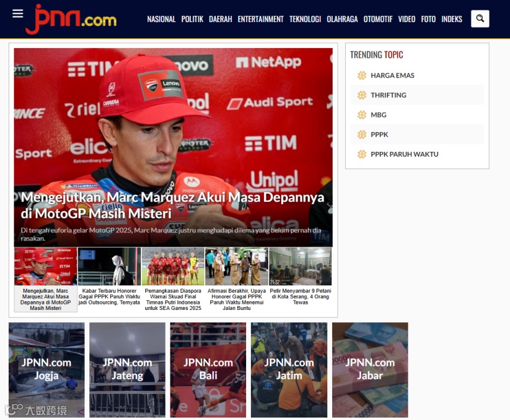
Task: Open trending topic MBG
Action: [x=378, y=115]
